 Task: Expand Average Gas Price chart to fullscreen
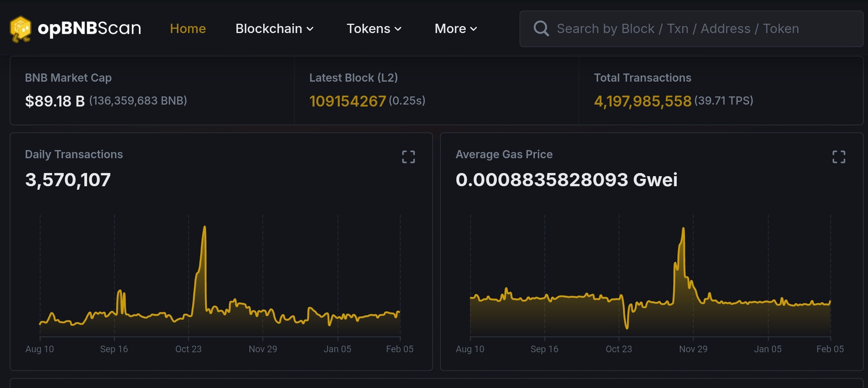coord(838,157)
